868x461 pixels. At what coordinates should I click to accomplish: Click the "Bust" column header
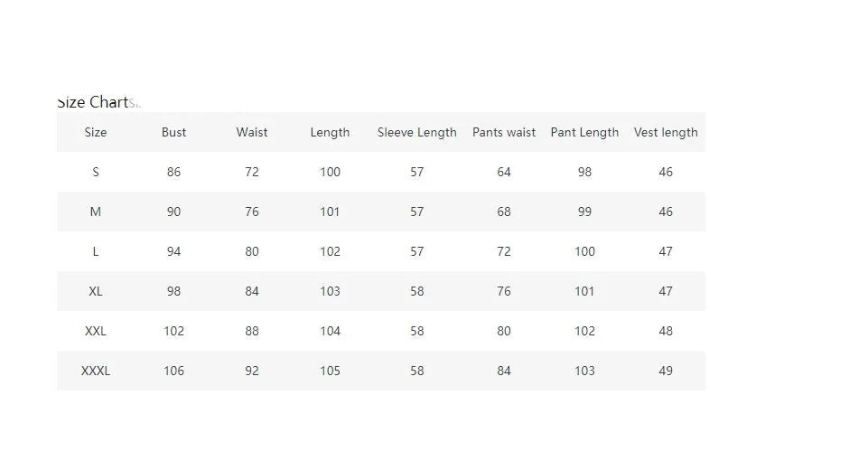(173, 132)
